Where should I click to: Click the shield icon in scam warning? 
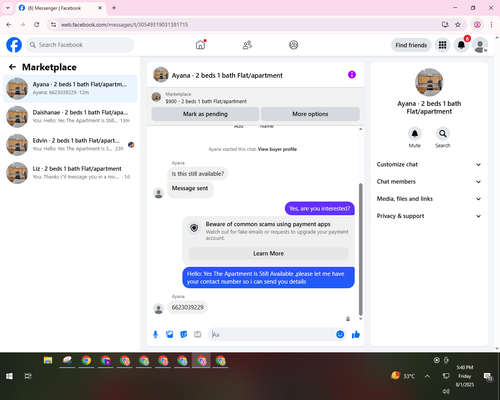coord(194,228)
